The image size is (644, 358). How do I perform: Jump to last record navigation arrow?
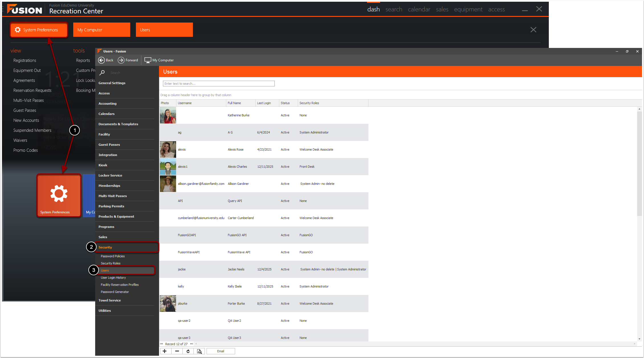[x=191, y=344]
